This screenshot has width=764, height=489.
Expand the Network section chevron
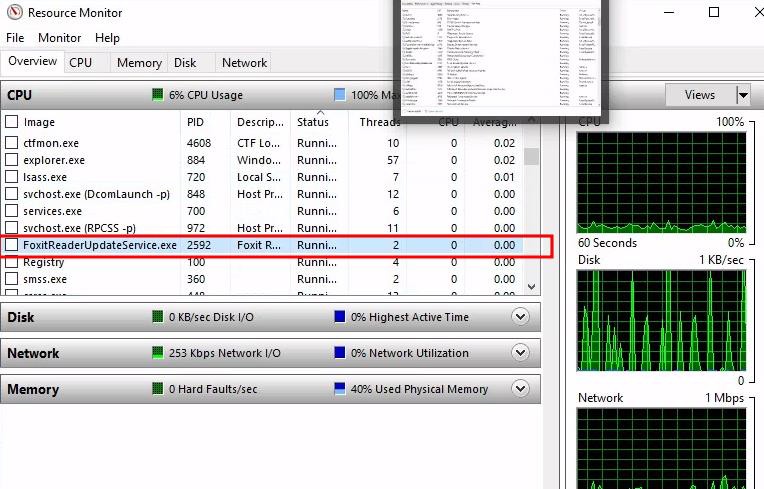[520, 353]
